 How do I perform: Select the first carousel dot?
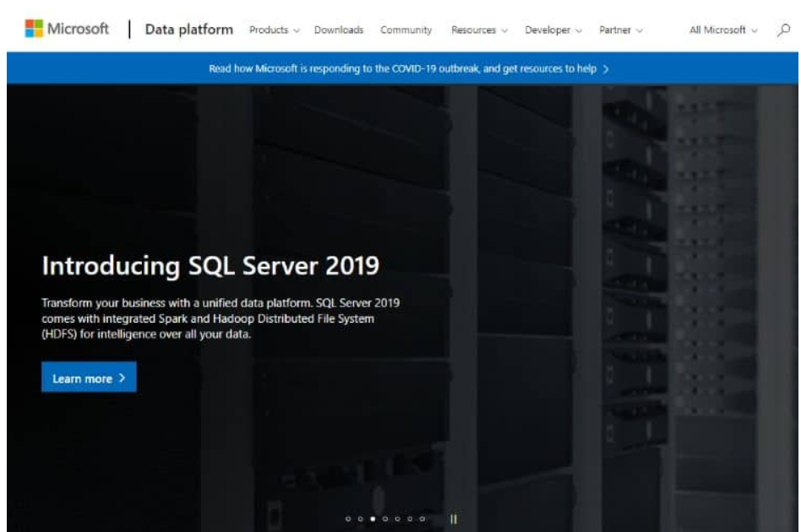pyautogui.click(x=348, y=519)
